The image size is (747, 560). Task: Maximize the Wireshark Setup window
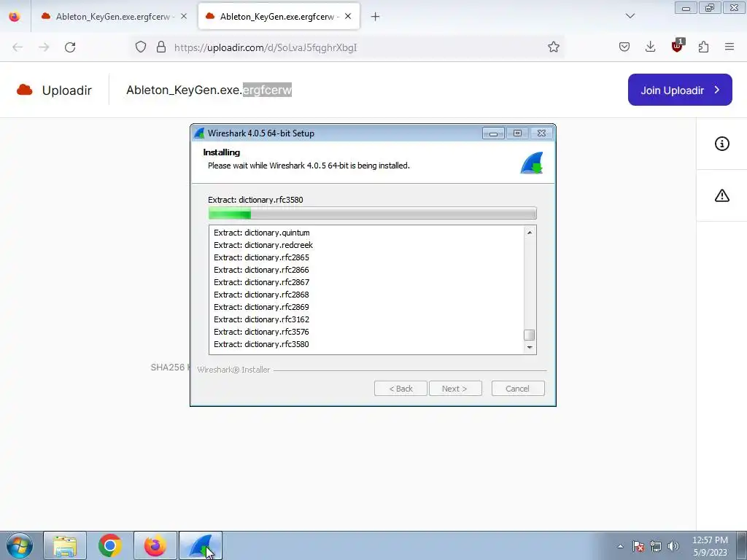517,133
